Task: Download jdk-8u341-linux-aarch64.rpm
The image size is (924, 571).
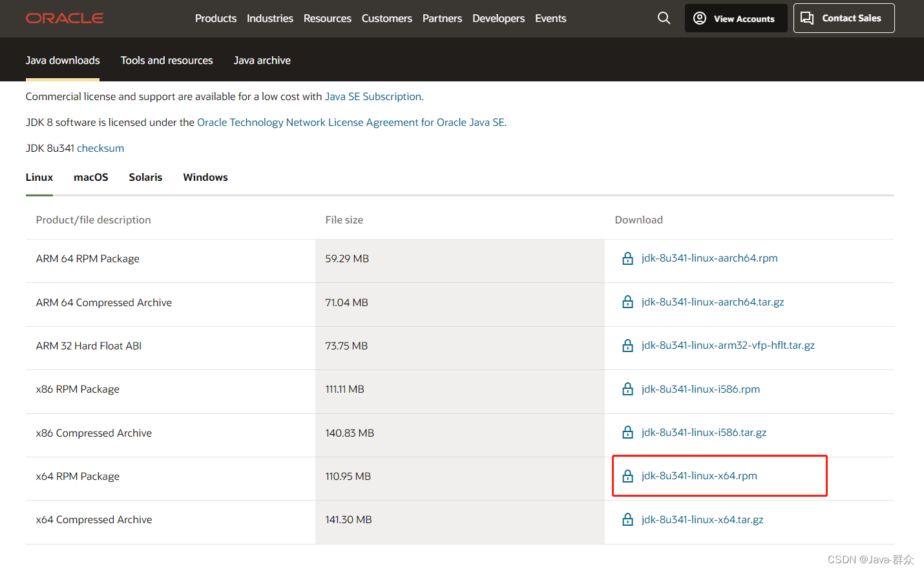Action: tap(709, 258)
